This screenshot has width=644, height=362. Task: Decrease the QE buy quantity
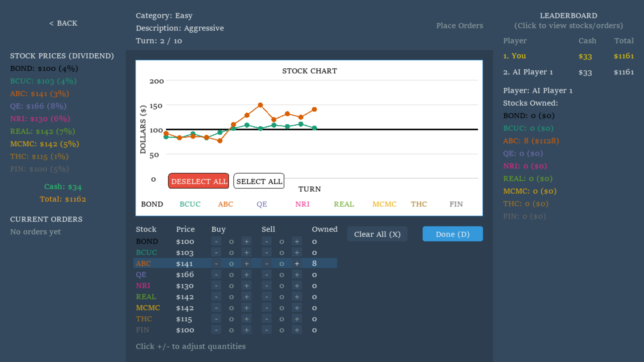tap(216, 275)
